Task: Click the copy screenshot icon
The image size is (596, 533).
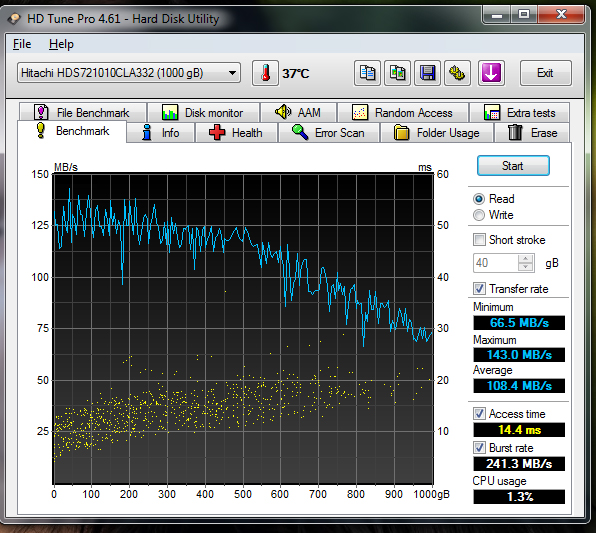Action: pos(397,73)
